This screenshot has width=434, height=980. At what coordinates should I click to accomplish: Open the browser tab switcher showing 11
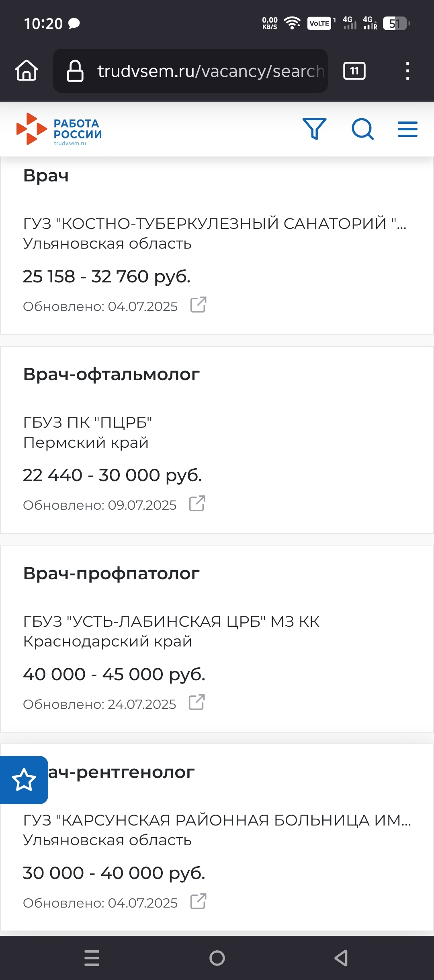click(x=354, y=71)
